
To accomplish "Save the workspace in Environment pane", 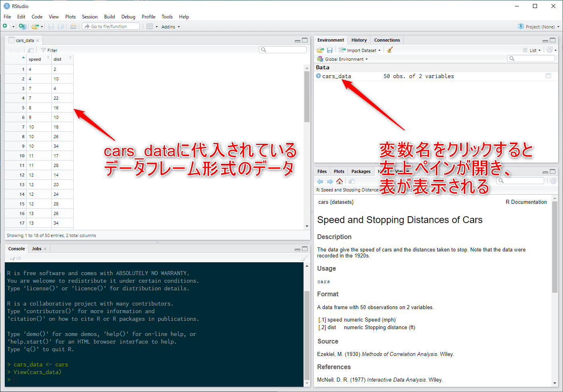I will point(330,50).
